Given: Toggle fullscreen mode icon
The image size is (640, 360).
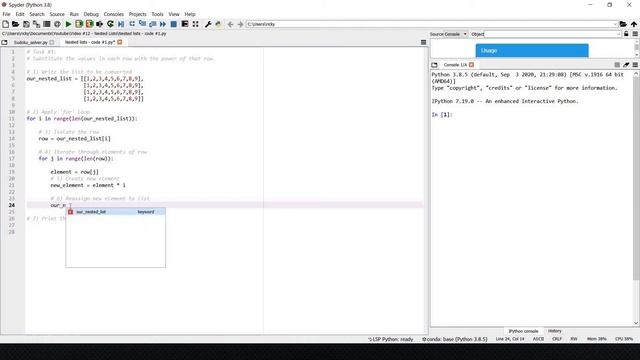Looking at the screenshot, I should coord(196,24).
